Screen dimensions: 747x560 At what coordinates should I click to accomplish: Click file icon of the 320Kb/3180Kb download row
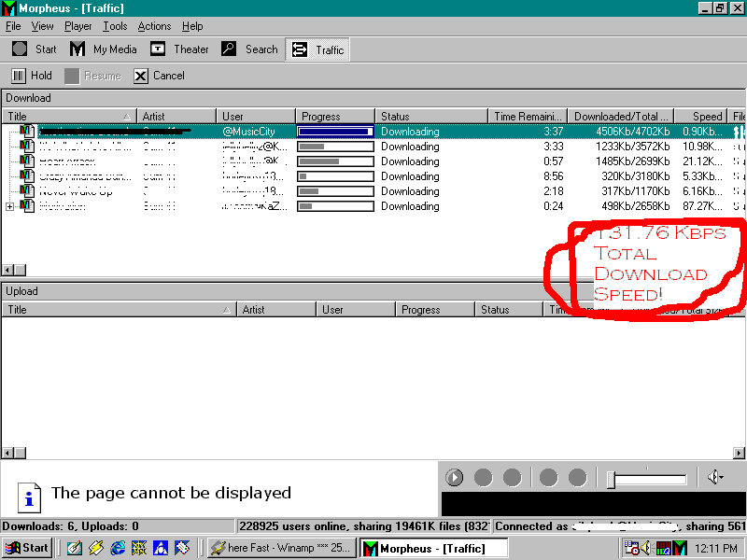coord(27,175)
